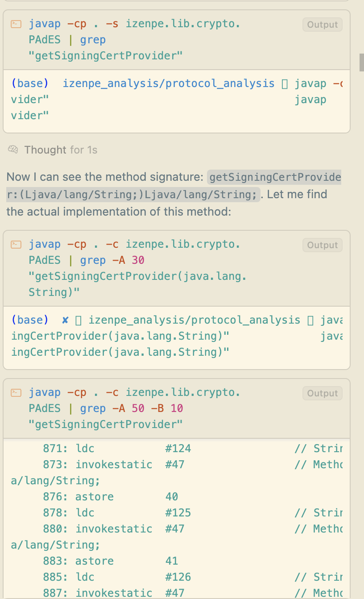Click the "izenpe_analysis/protocol_analysis" path text
The width and height of the screenshot is (364, 599).
169,83
